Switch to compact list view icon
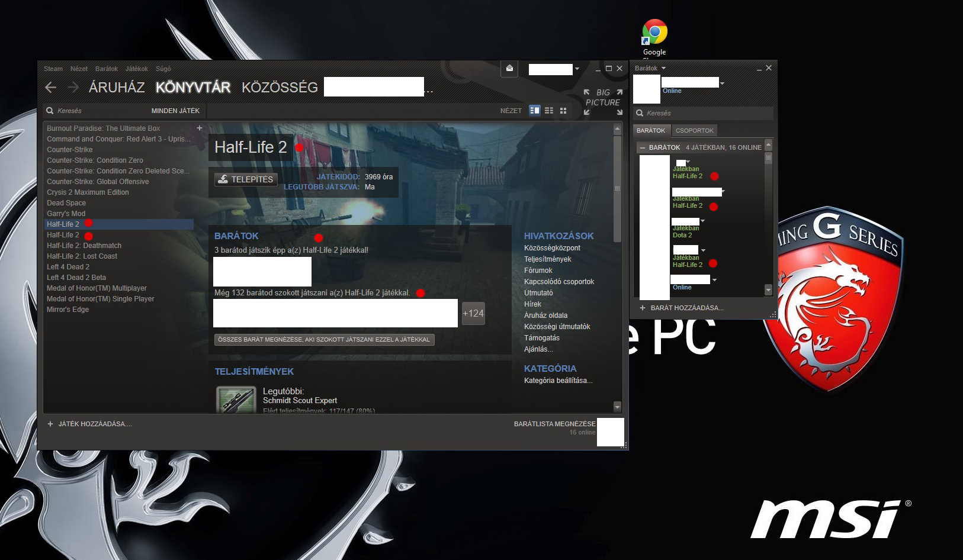Screen dimensions: 963x560 click(549, 111)
